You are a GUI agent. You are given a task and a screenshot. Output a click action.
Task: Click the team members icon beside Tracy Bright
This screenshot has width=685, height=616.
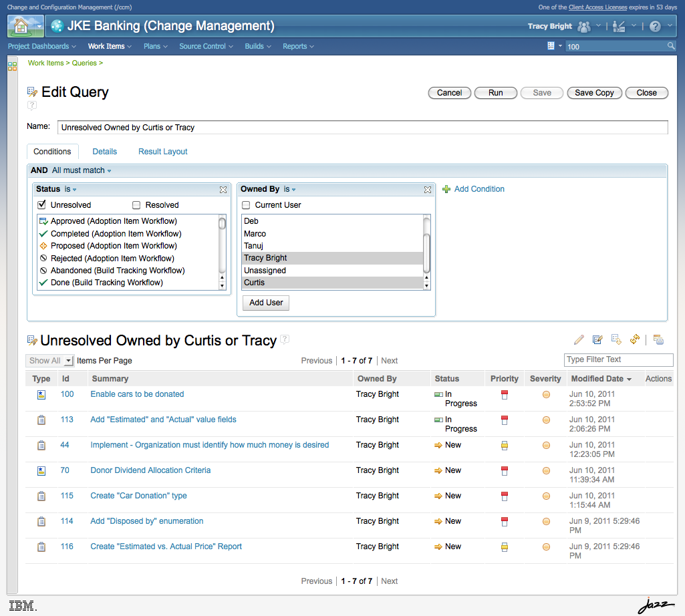click(583, 27)
